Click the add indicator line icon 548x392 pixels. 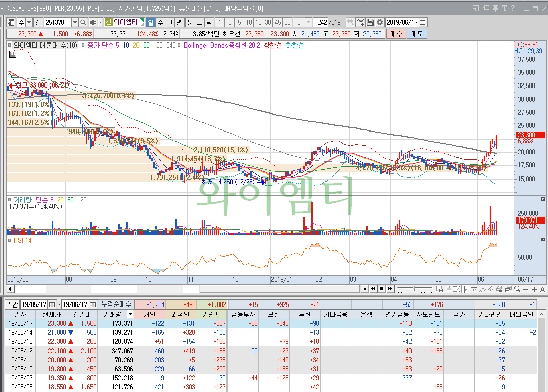click(360, 22)
